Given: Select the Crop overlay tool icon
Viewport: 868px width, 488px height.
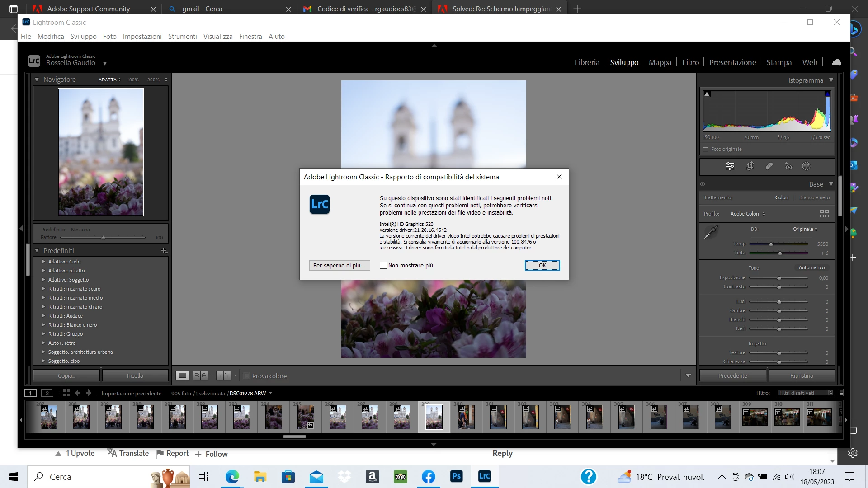Looking at the screenshot, I should (750, 166).
